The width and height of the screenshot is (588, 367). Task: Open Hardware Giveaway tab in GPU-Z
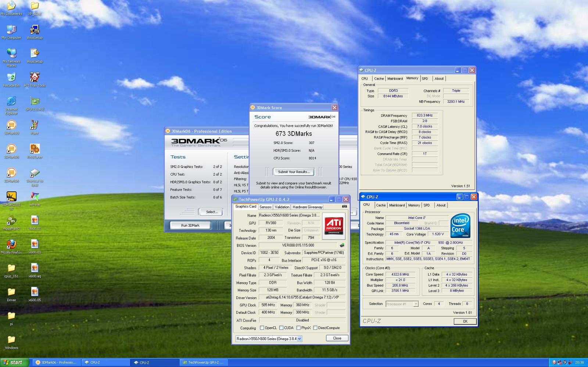coord(307,207)
